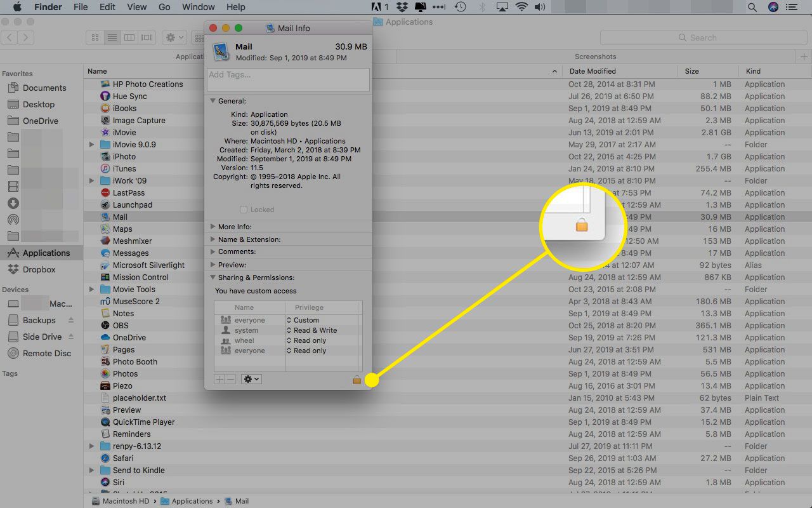The width and height of the screenshot is (812, 508).
Task: Open the Go menu
Action: tap(164, 7)
